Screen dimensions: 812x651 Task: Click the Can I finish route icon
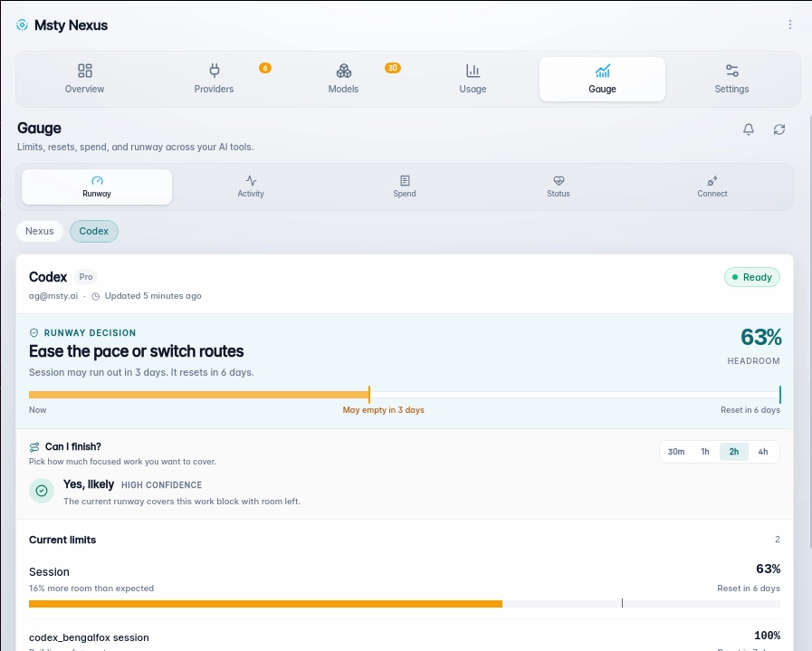point(34,446)
